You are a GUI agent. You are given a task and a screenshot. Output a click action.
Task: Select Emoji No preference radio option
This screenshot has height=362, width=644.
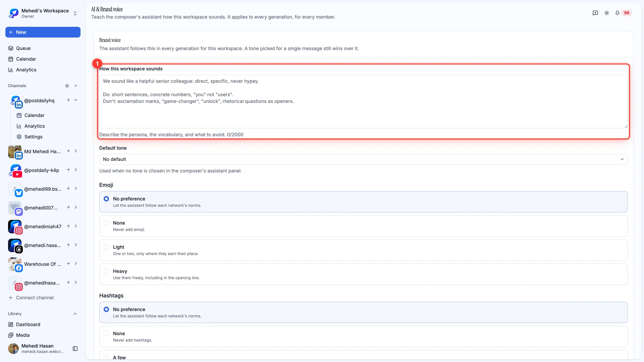[x=363, y=202]
